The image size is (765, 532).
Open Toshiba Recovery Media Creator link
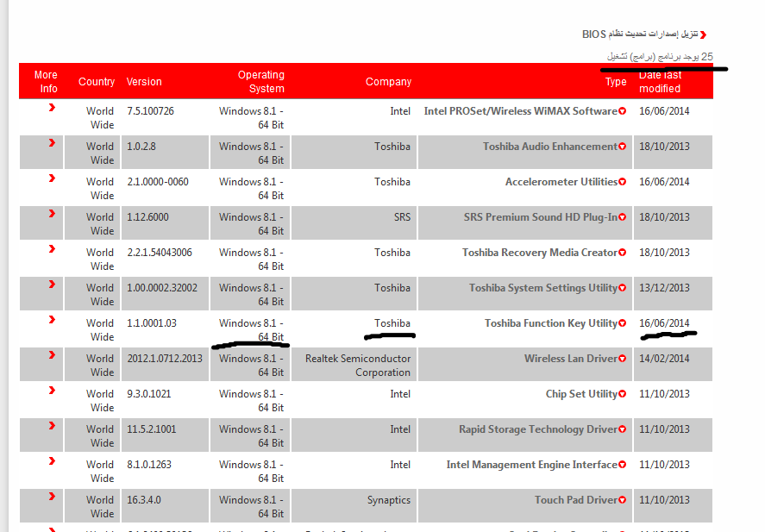pos(540,253)
